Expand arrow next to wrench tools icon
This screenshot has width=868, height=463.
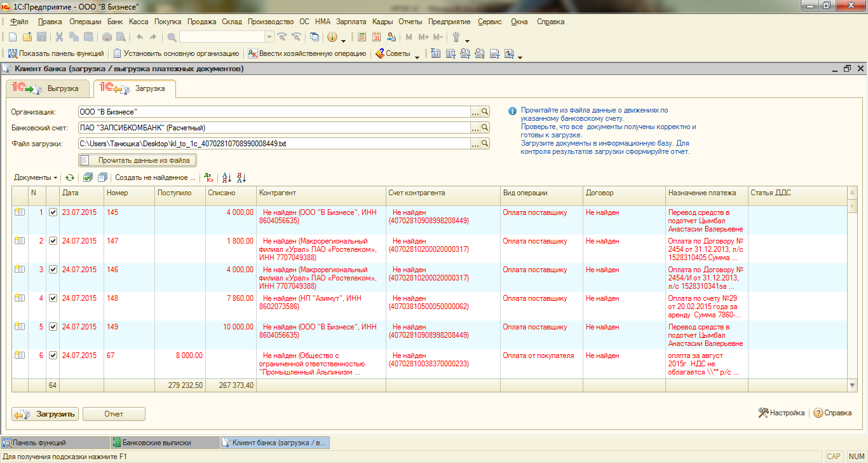[x=467, y=39]
